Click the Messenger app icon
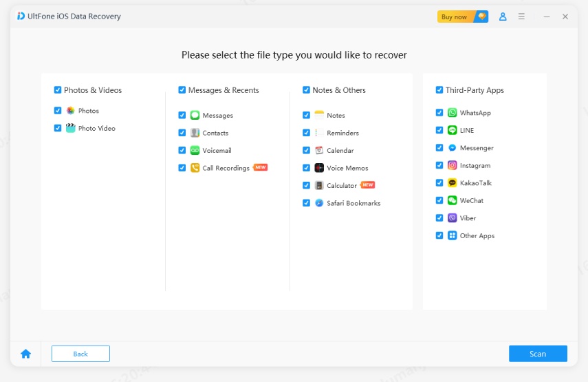Image resolution: width=588 pixels, height=382 pixels. click(x=452, y=148)
